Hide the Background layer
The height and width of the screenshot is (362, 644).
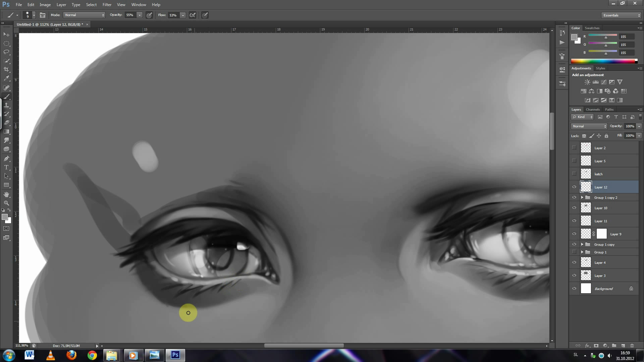(x=574, y=288)
